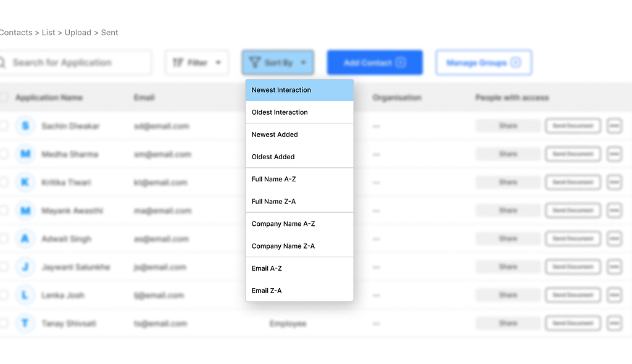This screenshot has height=364, width=632.
Task: Check the checkbox for Adwait Singh
Action: [4, 239]
